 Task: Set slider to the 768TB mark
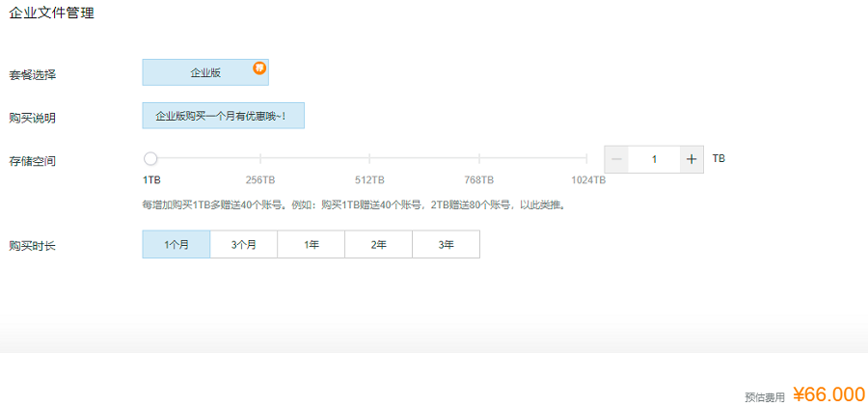pos(478,159)
